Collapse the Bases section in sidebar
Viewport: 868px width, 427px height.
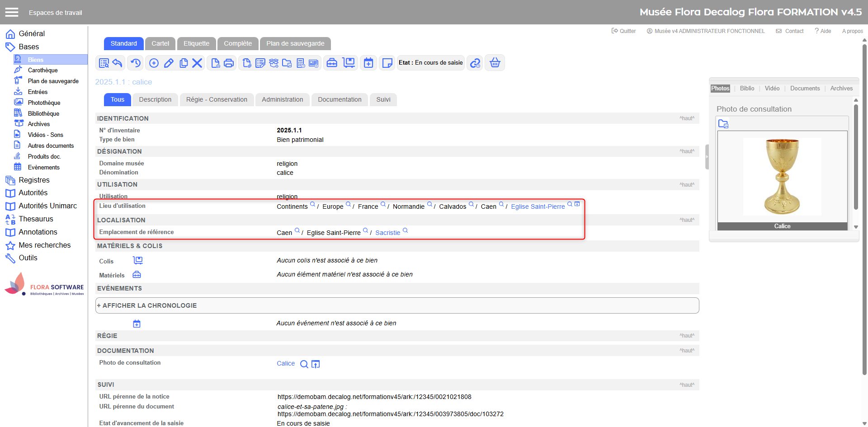(28, 47)
